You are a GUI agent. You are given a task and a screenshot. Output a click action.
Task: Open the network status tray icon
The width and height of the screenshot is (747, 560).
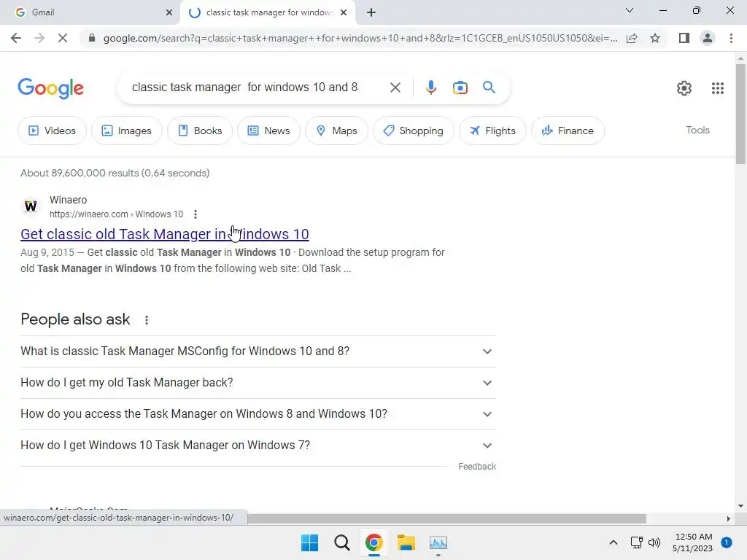(x=636, y=542)
